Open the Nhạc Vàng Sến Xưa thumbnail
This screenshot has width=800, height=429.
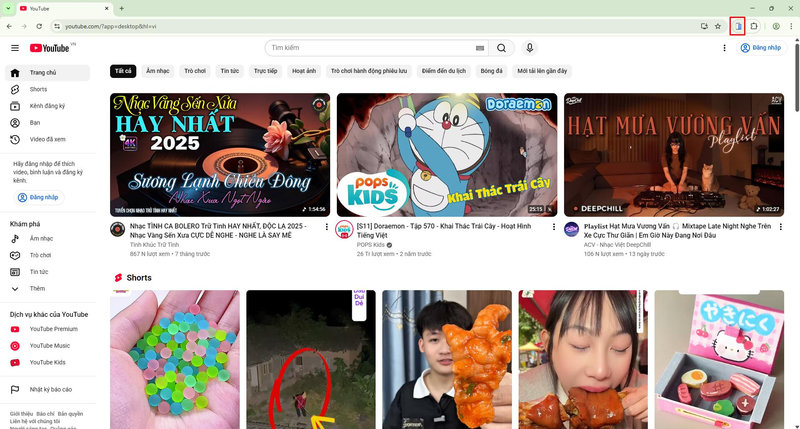tap(220, 155)
